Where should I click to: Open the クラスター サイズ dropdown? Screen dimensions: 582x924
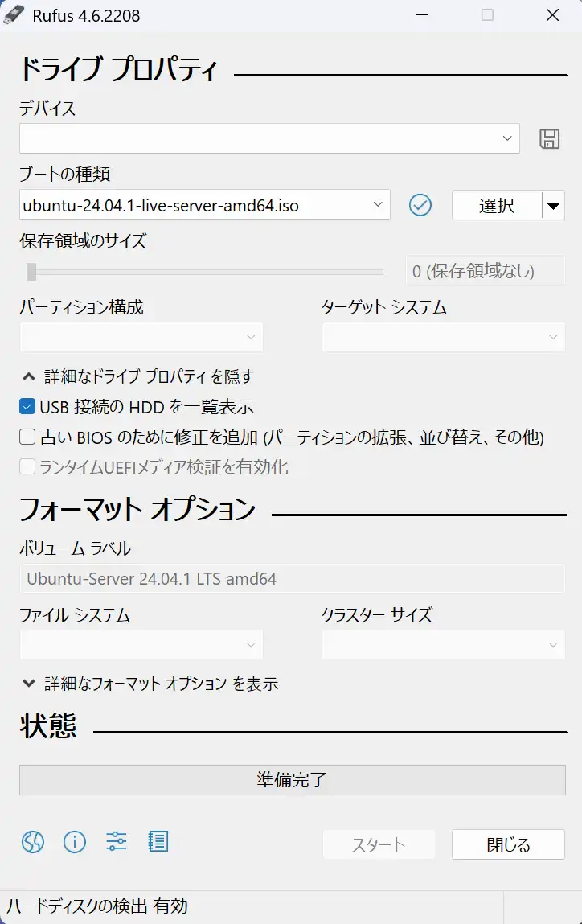444,645
